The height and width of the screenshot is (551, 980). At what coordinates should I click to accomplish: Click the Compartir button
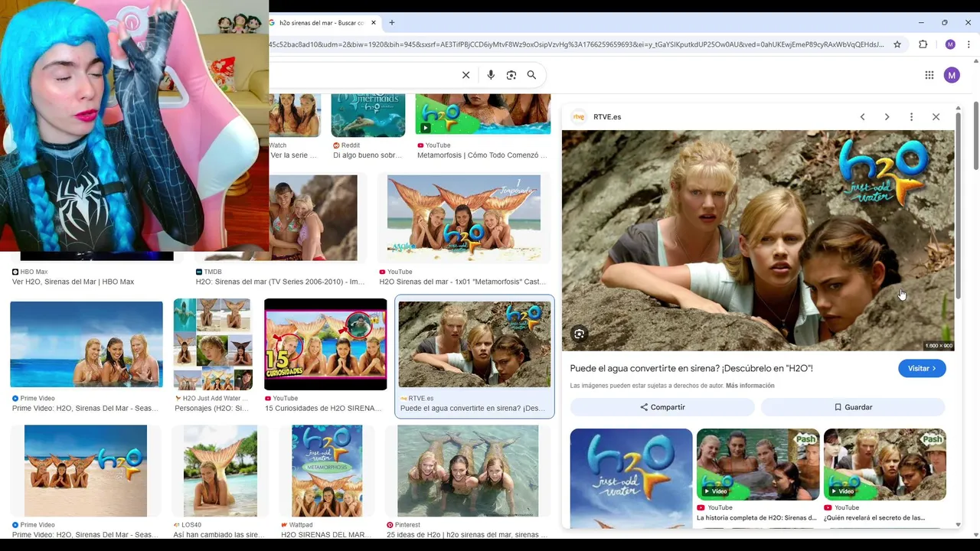pyautogui.click(x=662, y=407)
